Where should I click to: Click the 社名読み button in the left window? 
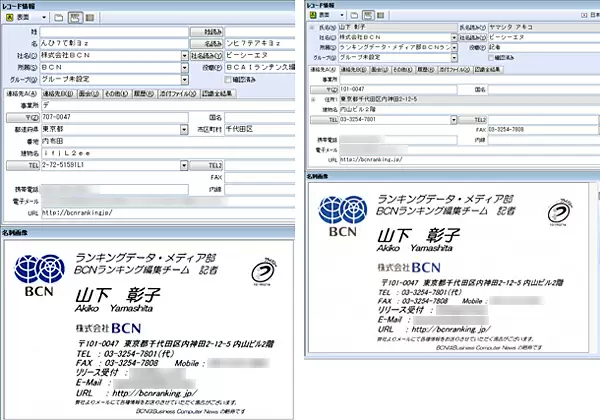(207, 56)
